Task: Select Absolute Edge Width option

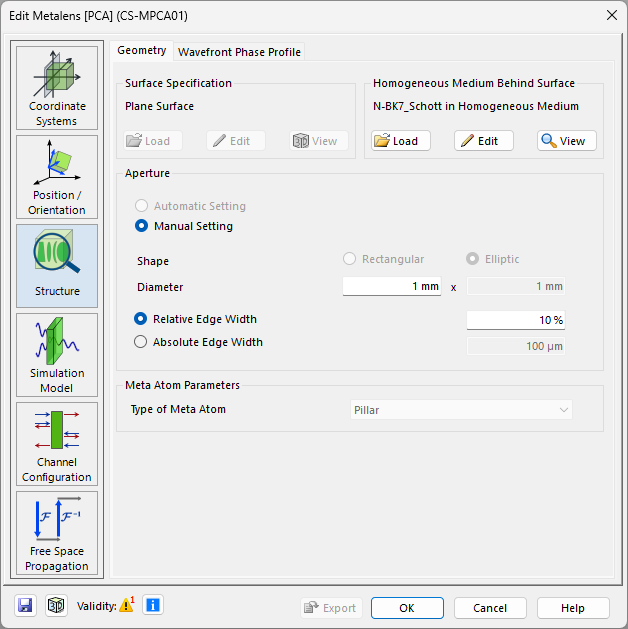Action: click(142, 342)
